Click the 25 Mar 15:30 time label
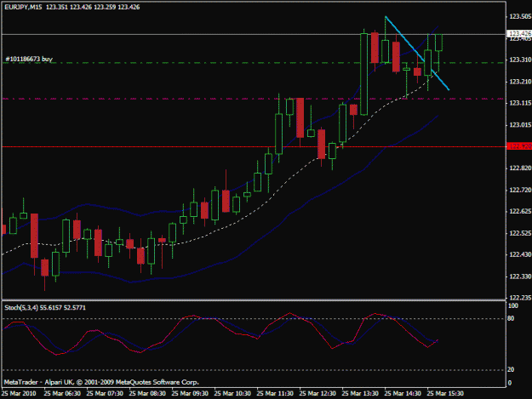 coord(445,394)
